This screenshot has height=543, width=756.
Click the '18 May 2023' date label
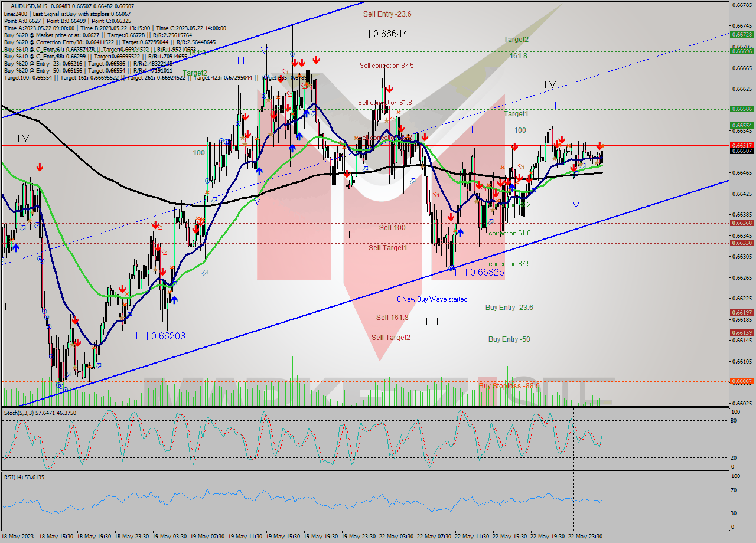[18, 536]
